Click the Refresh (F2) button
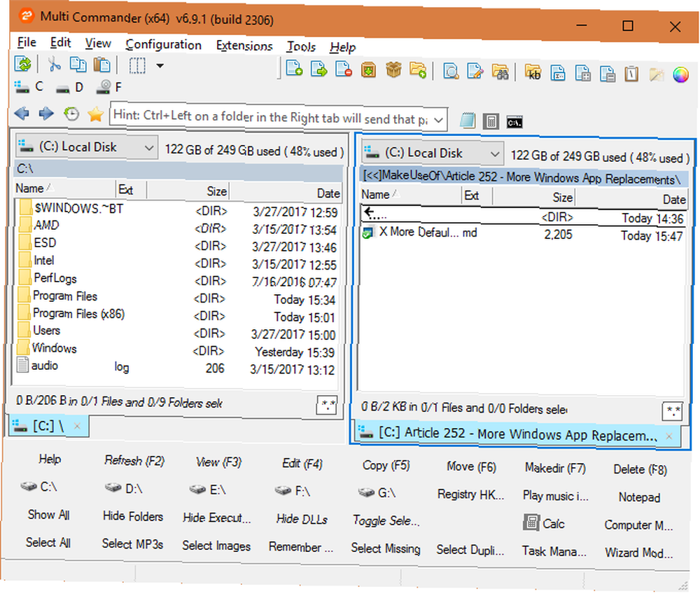The image size is (700, 594). coord(134,460)
